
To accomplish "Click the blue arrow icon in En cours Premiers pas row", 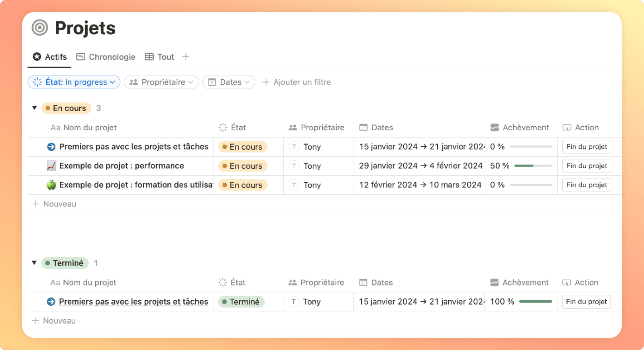I will (x=51, y=147).
